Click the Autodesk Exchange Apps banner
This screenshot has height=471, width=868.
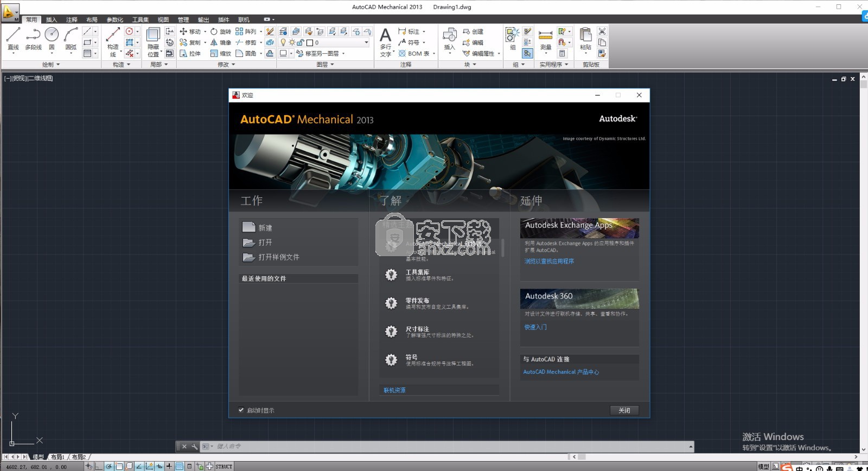point(579,228)
